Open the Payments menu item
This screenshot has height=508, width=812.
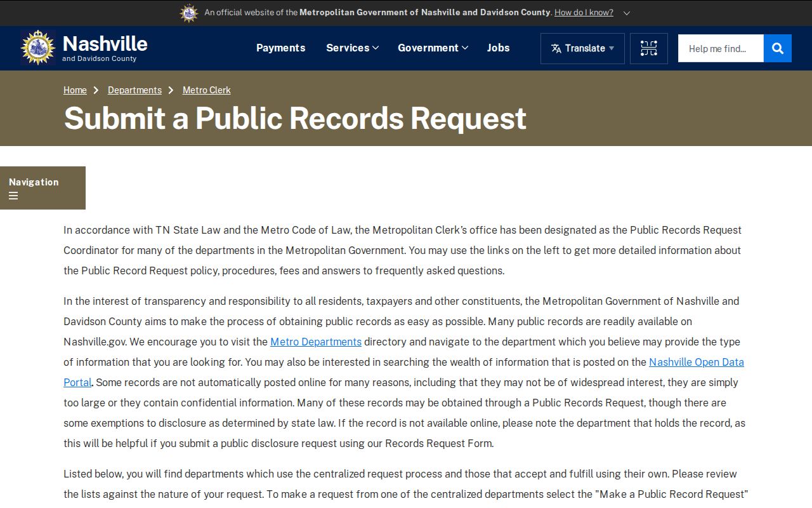tap(280, 48)
